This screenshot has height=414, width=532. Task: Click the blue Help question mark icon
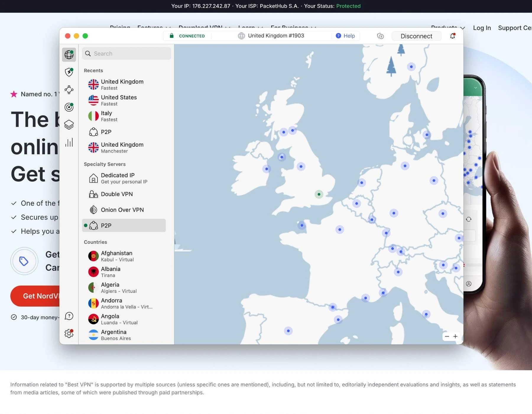click(x=338, y=36)
